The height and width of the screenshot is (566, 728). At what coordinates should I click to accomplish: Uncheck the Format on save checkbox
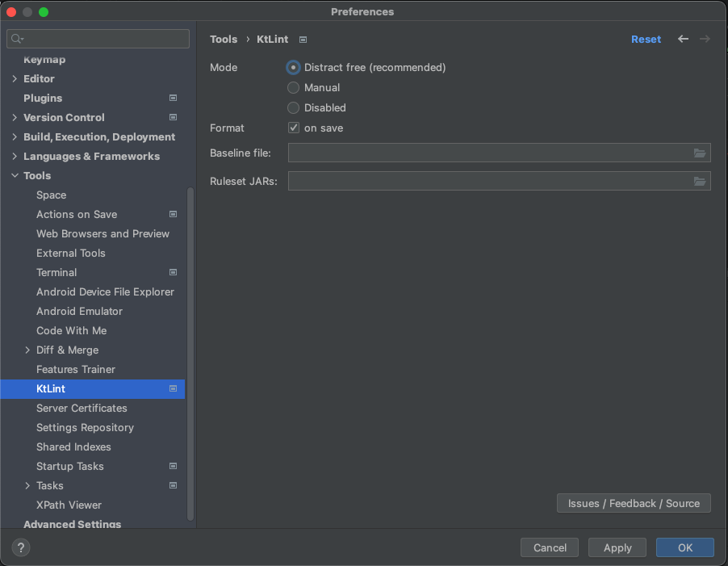pos(294,128)
